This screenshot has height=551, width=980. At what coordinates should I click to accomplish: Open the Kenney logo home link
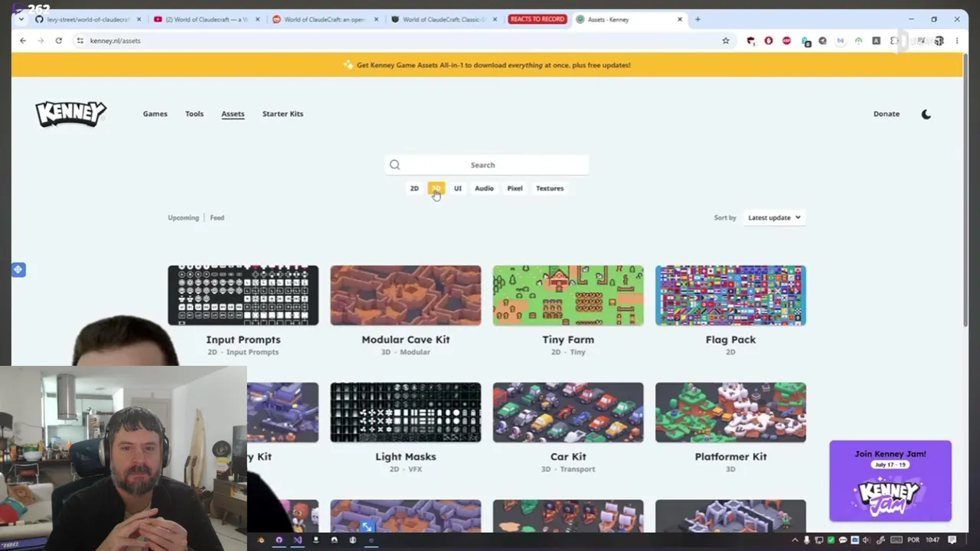70,114
